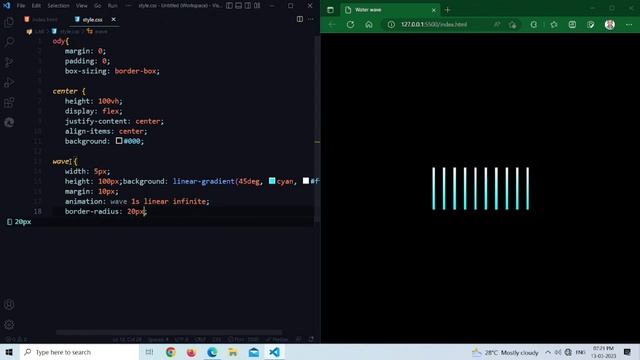640x360 pixels.
Task: Open the Manage gear in VS Code
Action: 9,324
